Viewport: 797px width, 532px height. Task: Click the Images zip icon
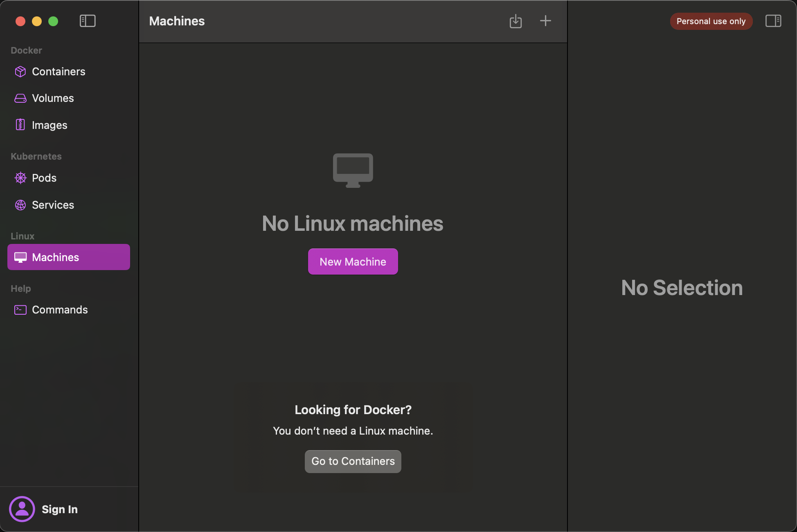pyautogui.click(x=20, y=125)
